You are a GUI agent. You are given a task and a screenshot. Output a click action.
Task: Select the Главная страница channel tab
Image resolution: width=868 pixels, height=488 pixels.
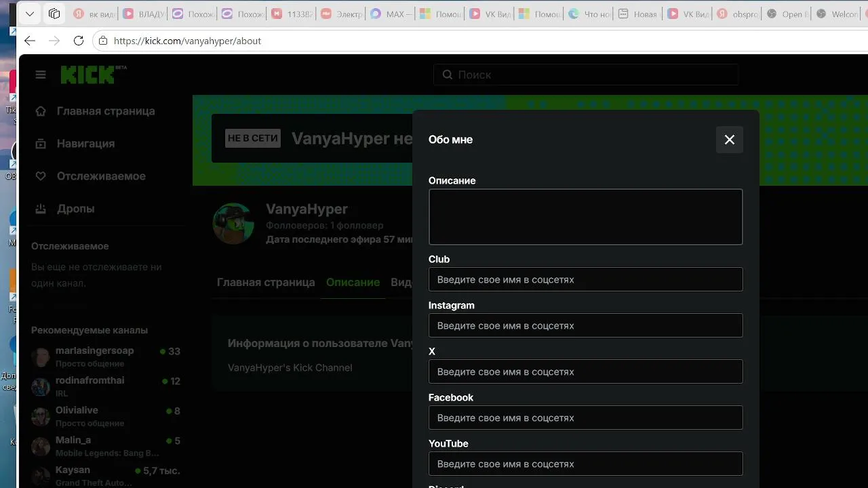coord(266,282)
